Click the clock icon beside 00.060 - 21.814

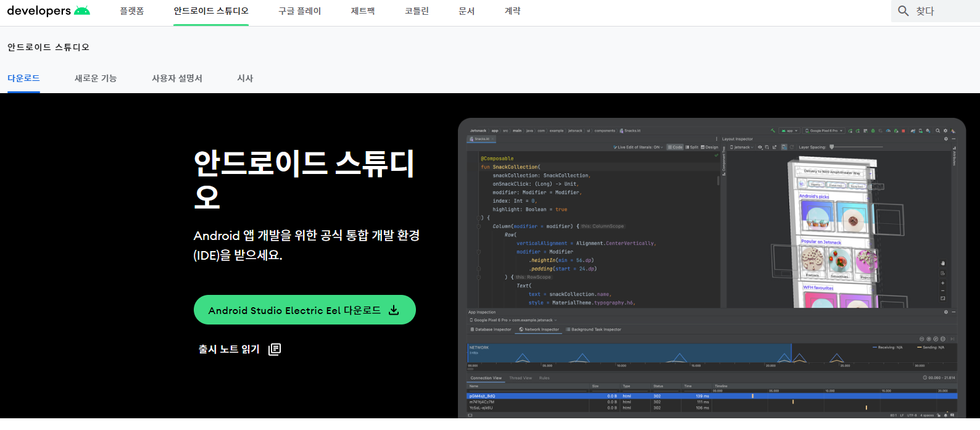tap(925, 378)
